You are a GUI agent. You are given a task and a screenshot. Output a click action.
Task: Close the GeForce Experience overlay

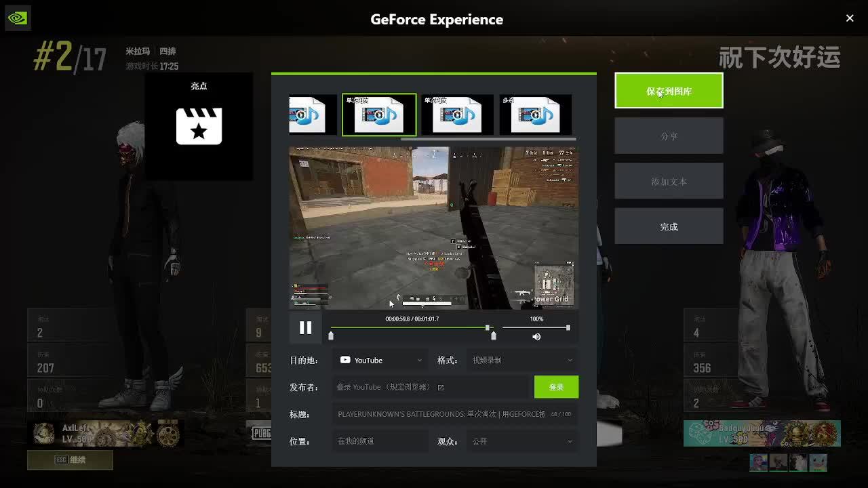point(850,18)
